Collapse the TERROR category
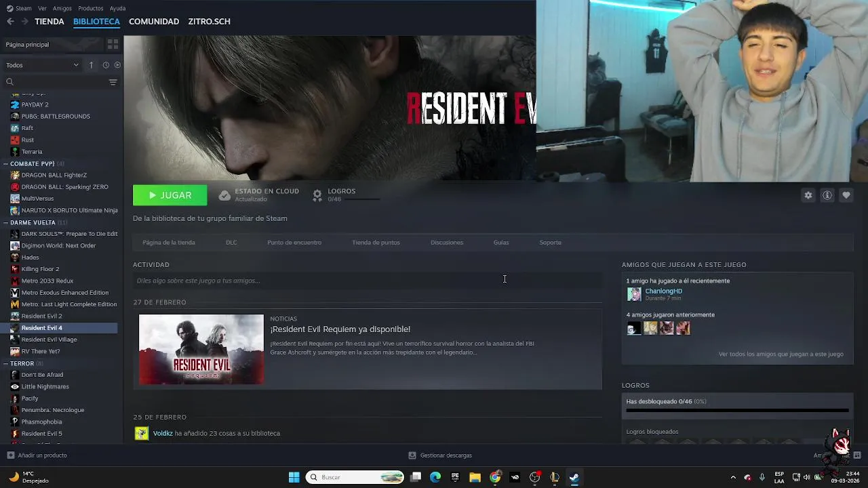Screen dimensions: 868x488 tap(5, 363)
